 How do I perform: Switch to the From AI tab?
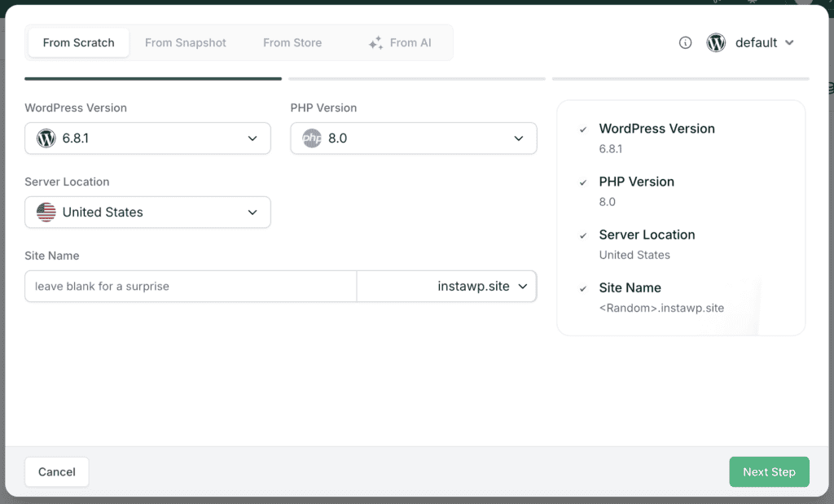400,42
